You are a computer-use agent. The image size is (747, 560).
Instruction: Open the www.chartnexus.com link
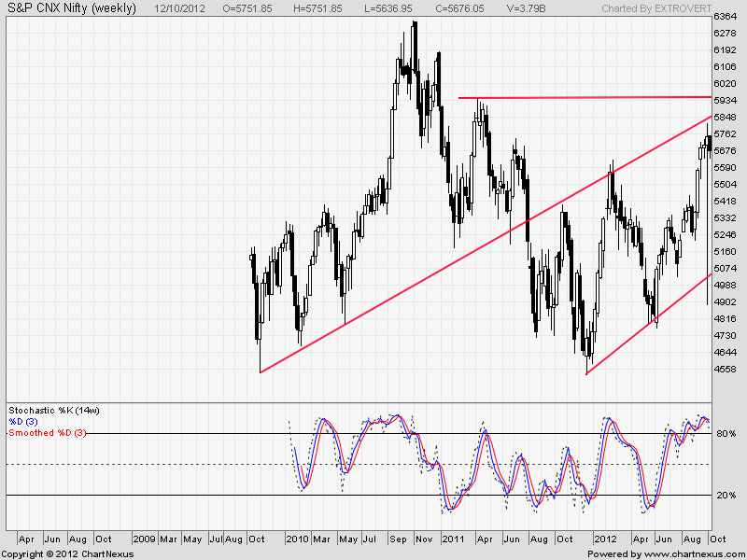[x=695, y=553]
